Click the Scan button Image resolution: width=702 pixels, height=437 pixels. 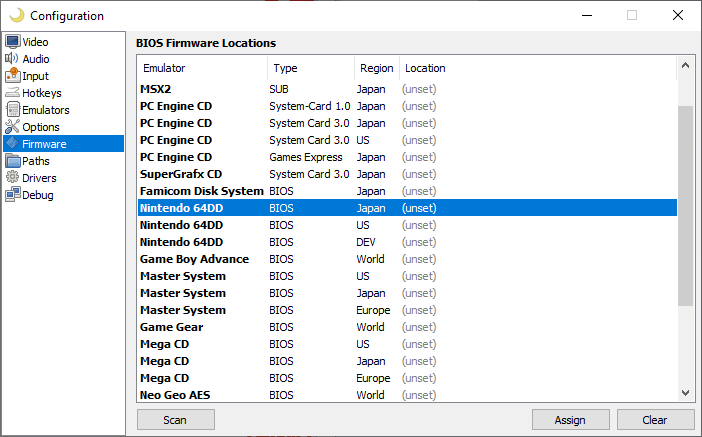pyautogui.click(x=176, y=420)
